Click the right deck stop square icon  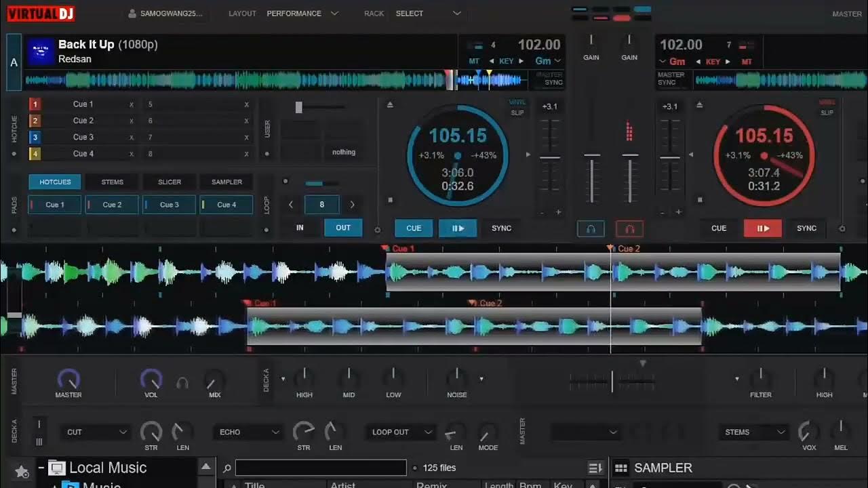coord(701,201)
